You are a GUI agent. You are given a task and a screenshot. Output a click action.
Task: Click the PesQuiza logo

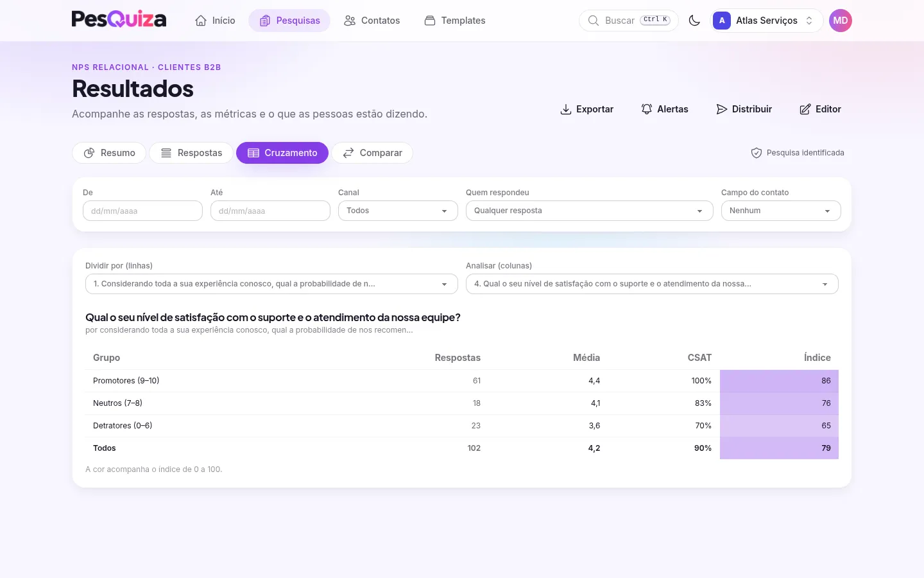point(119,20)
